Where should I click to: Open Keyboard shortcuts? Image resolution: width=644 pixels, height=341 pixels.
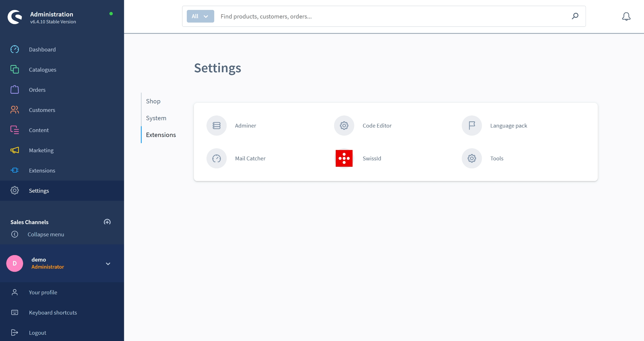(53, 313)
